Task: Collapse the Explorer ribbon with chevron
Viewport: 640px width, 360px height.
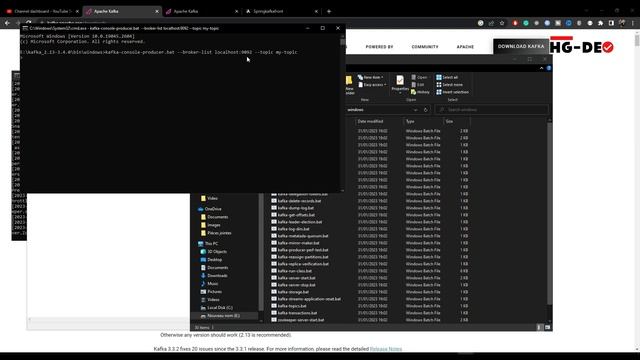Action: pos(542,68)
